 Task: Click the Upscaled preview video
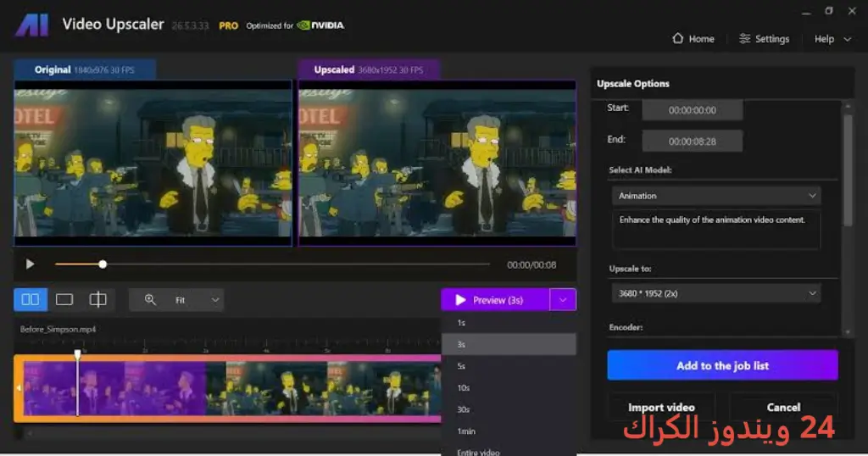(x=437, y=163)
